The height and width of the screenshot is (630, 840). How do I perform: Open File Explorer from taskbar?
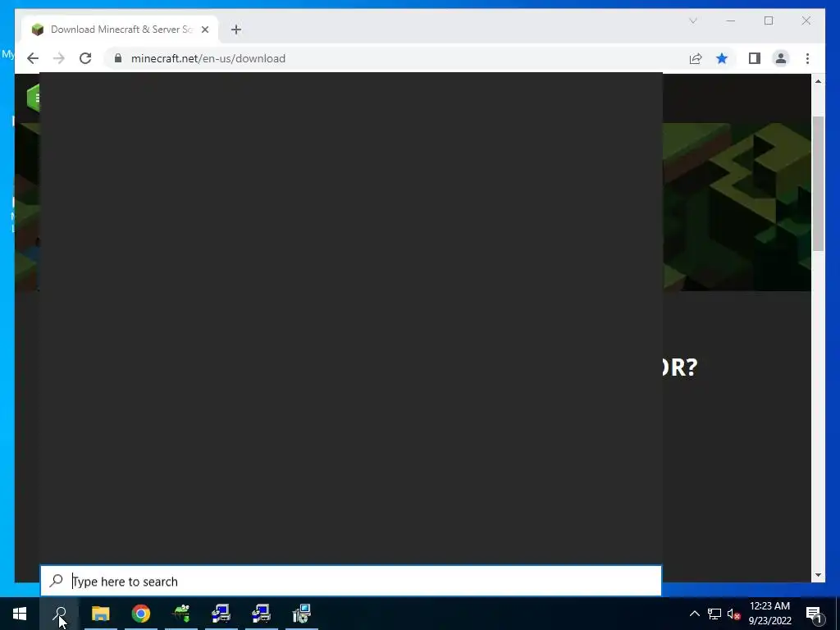101,614
